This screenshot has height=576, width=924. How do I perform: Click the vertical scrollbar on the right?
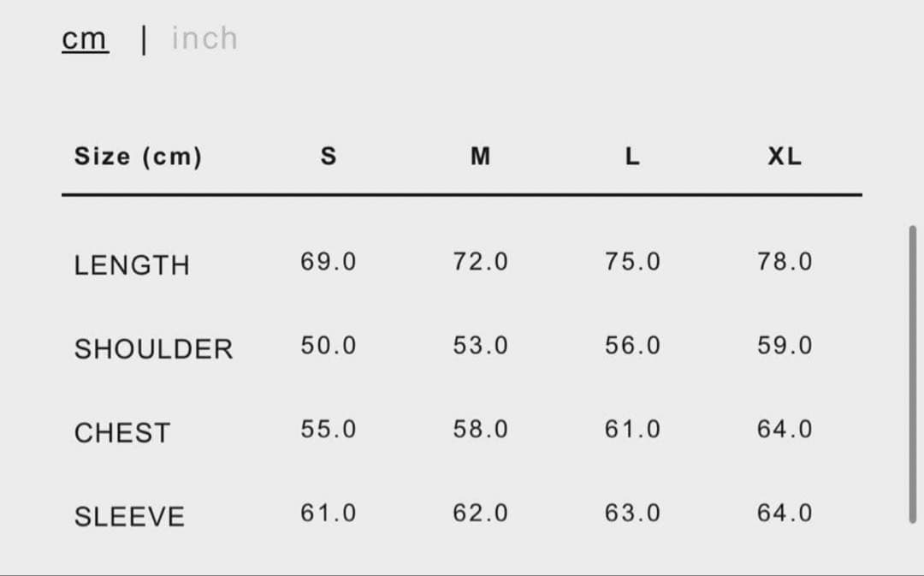click(912, 373)
